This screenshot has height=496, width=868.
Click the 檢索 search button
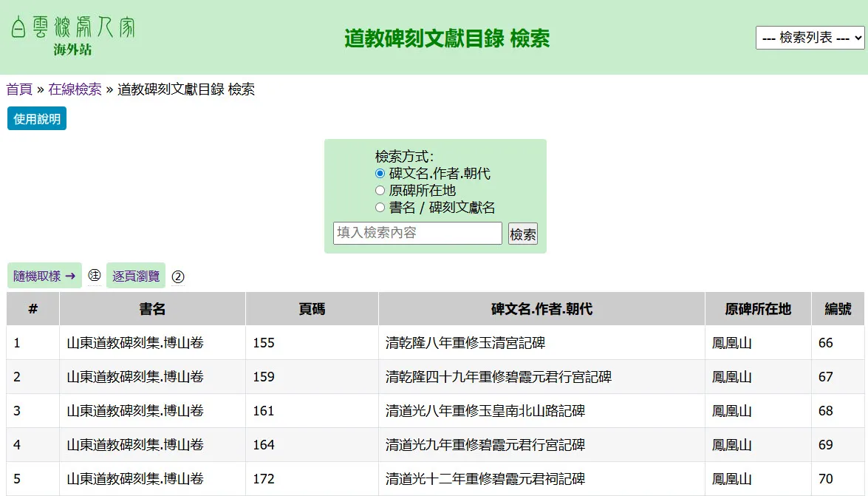(x=523, y=234)
